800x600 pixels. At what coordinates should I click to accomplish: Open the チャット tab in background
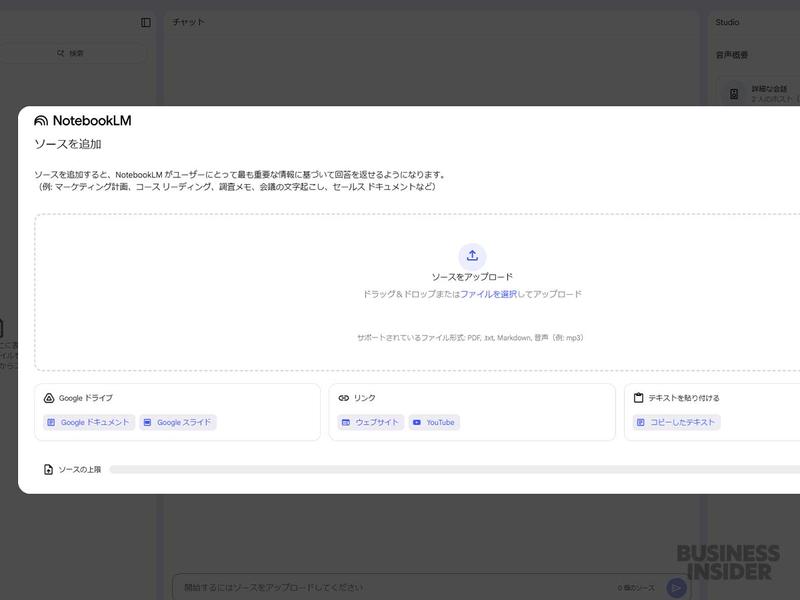(x=188, y=22)
